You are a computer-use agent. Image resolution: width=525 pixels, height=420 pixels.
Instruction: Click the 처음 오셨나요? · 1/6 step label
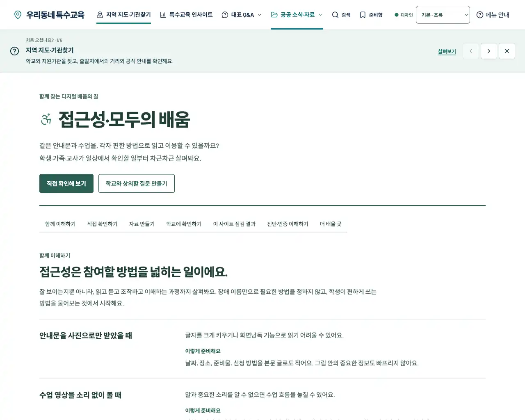click(44, 40)
